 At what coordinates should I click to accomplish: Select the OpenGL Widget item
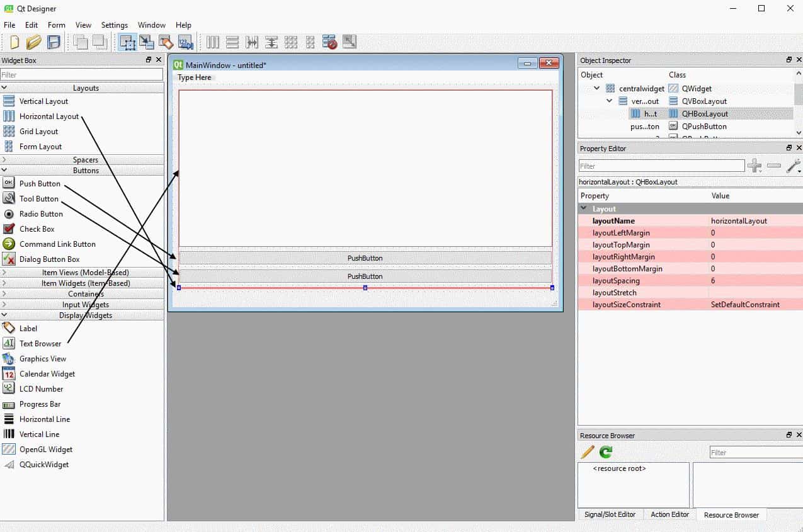[x=46, y=450]
